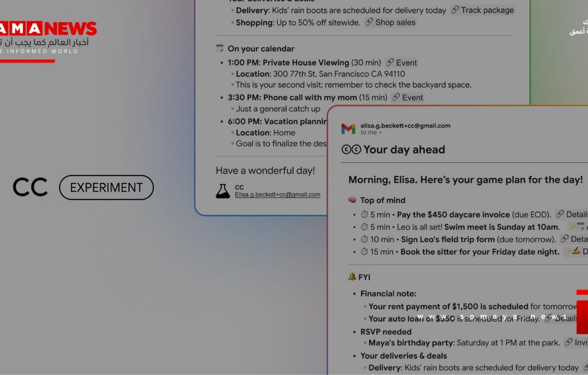Screen dimensions: 588x375
Task: Click the timer icon on the Friday date night row
Action: [x=364, y=252]
